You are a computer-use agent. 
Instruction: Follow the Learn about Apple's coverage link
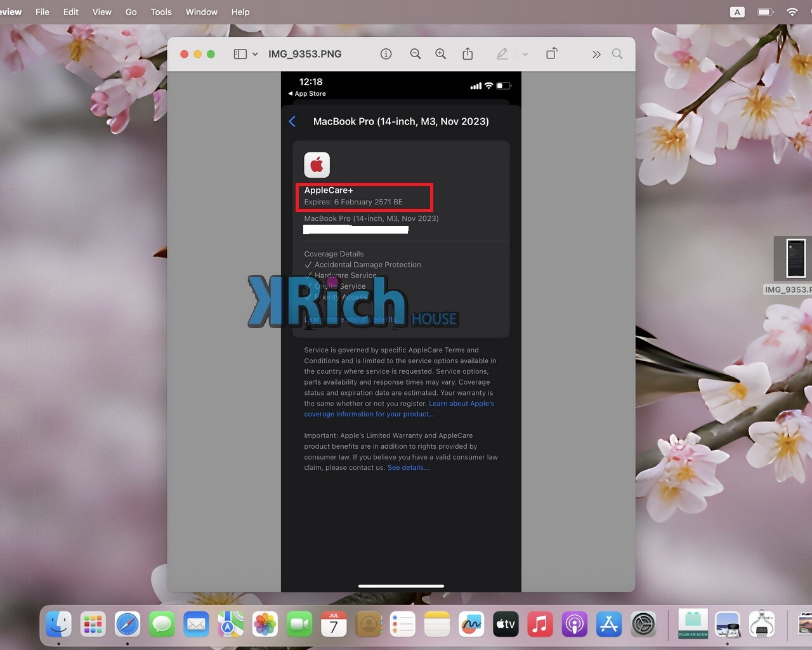tap(399, 409)
